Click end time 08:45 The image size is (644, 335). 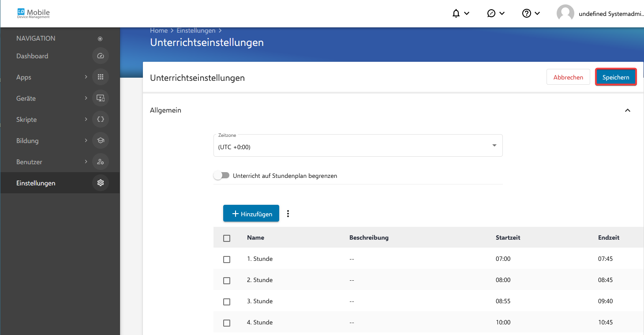(606, 280)
